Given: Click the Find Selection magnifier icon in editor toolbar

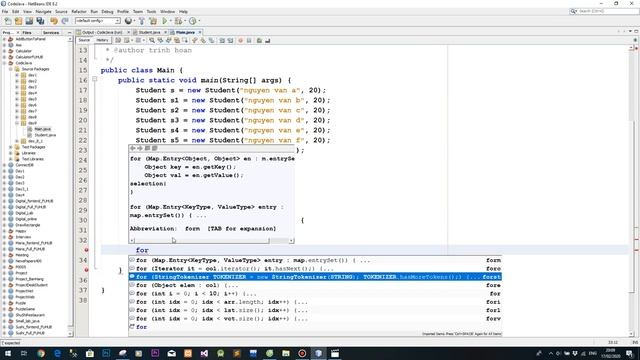Looking at the screenshot, I should pos(152,40).
